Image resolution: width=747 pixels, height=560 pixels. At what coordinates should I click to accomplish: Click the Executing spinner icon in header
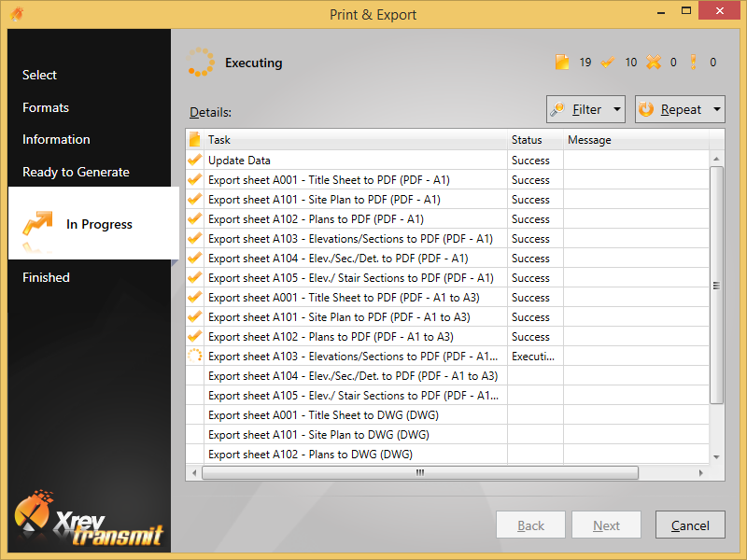200,63
